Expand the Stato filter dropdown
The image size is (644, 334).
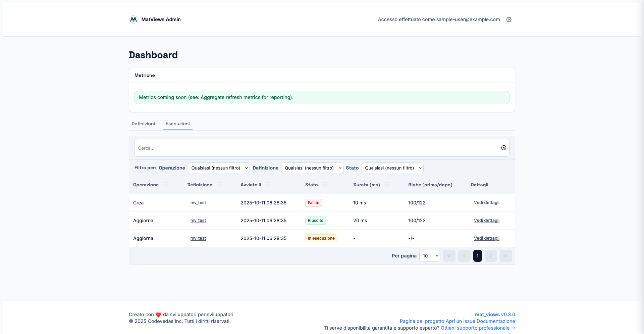coord(392,168)
